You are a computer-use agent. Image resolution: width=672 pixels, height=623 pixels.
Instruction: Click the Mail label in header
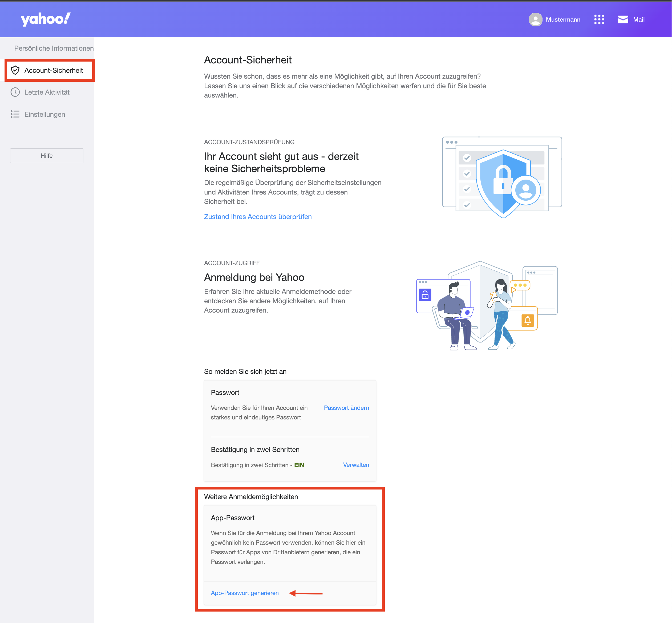click(639, 19)
